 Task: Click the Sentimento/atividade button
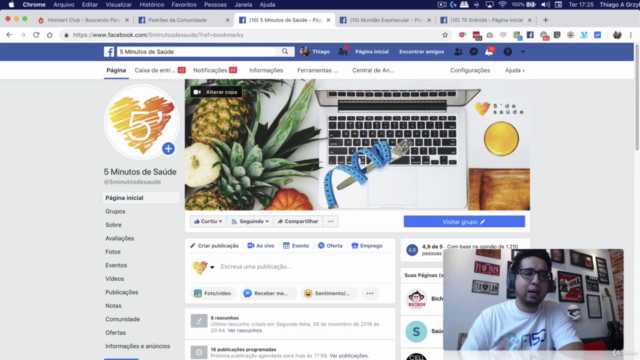328,293
